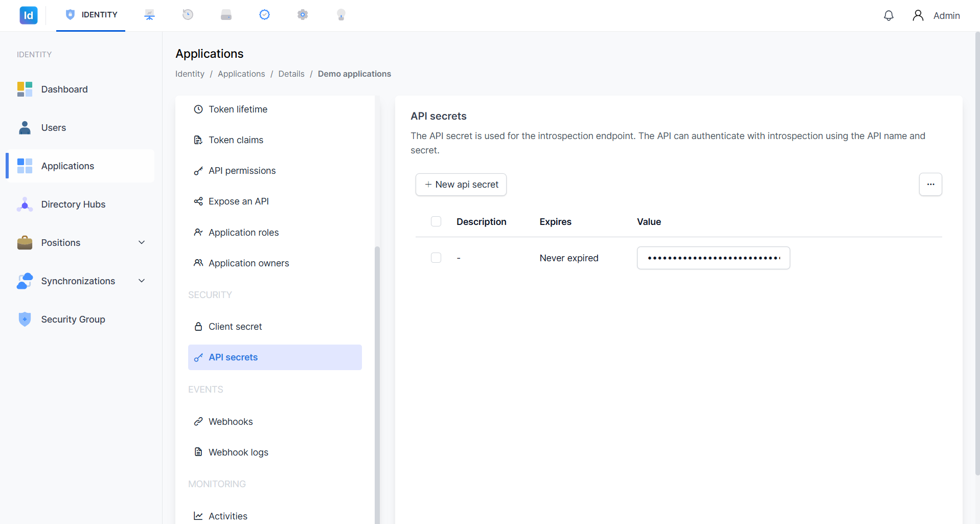This screenshot has width=980, height=524.
Task: Check the Never expired secret row
Action: (x=436, y=258)
